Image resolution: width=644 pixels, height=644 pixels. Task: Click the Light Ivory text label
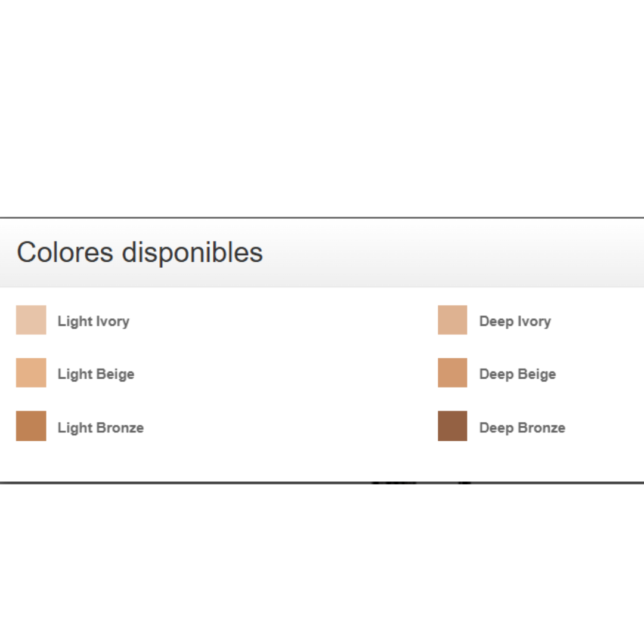pos(94,321)
